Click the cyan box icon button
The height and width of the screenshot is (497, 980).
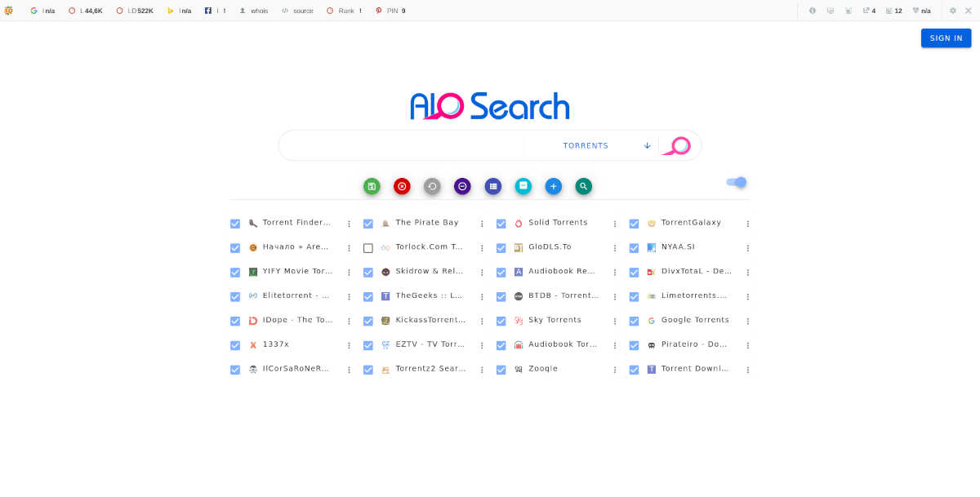click(523, 186)
